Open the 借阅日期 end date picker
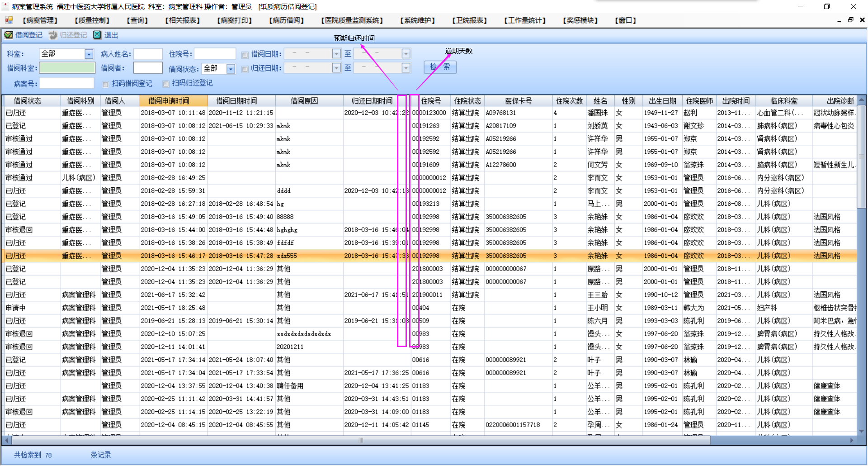 (x=406, y=54)
